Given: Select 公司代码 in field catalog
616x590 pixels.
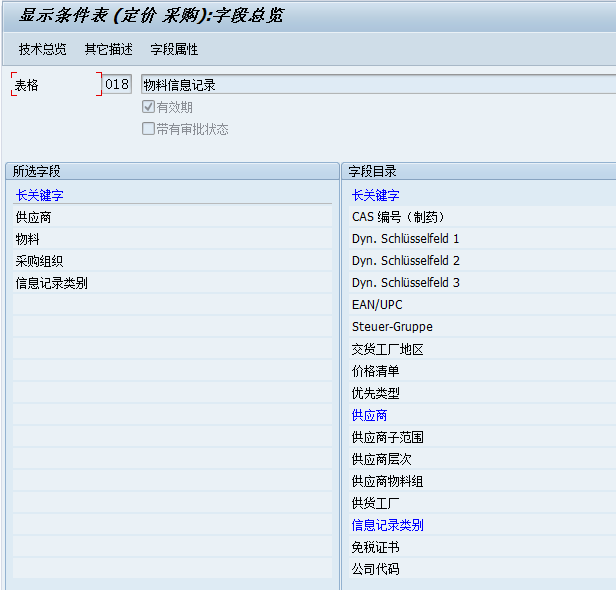Looking at the screenshot, I should (482, 569).
